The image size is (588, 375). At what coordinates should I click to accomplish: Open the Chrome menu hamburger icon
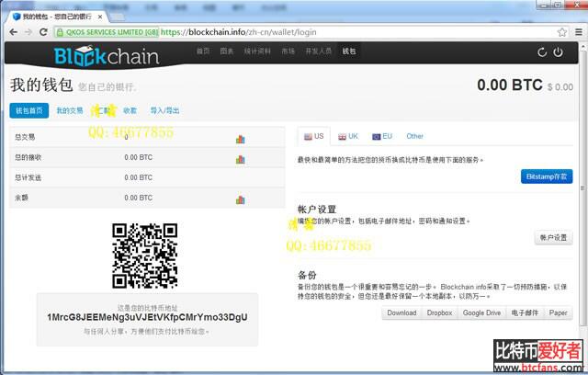point(579,32)
